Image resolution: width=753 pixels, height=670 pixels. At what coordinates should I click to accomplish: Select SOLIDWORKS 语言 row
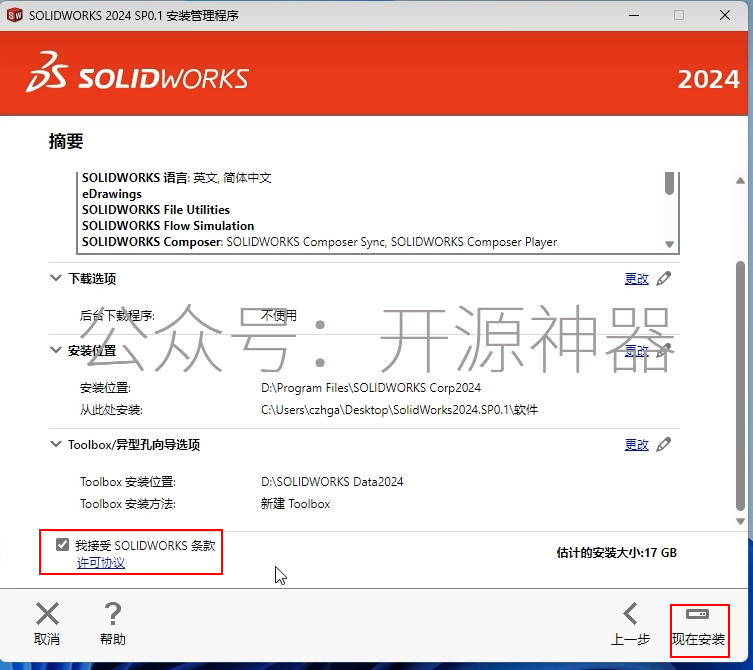(177, 178)
